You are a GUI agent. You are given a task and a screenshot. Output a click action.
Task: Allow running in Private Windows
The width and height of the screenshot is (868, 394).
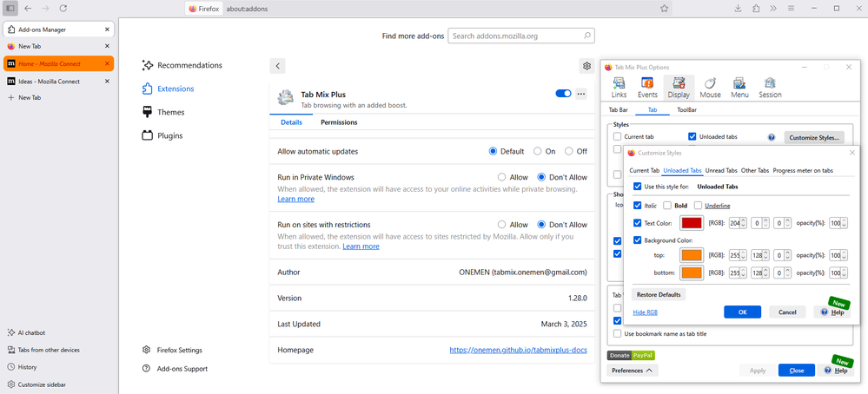501,177
